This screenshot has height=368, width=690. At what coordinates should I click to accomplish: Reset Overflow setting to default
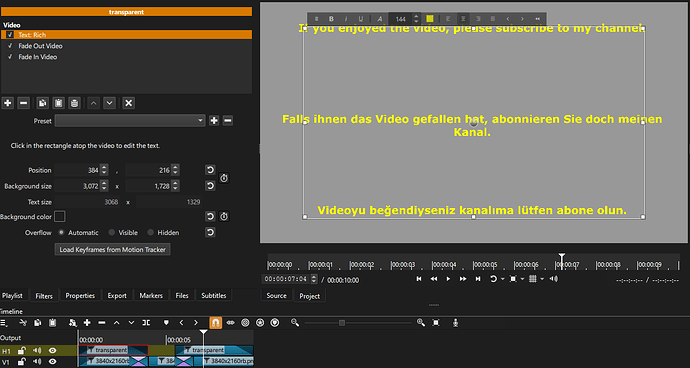[210, 232]
